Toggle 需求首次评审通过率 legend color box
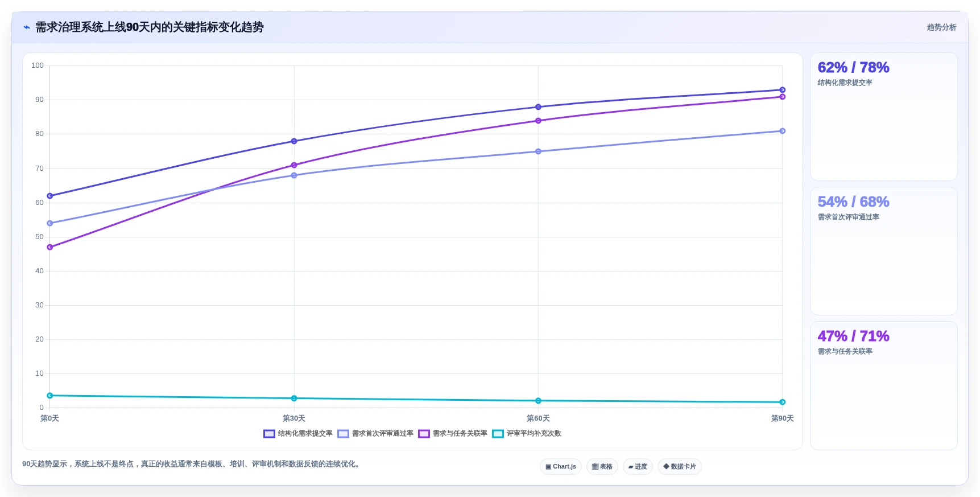This screenshot has height=497, width=980. (343, 434)
